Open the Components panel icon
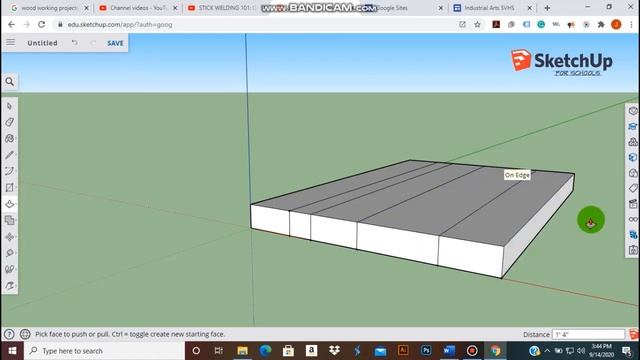Image resolution: width=640 pixels, height=360 pixels. (x=633, y=142)
